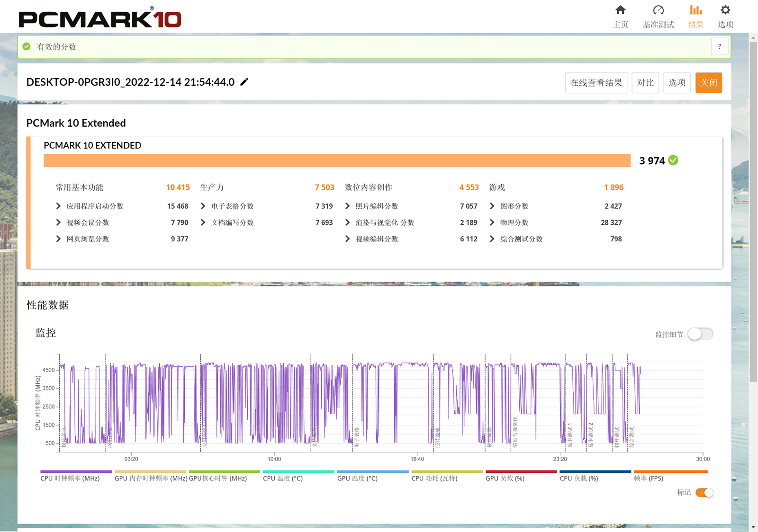This screenshot has height=532, width=758.
Task: Select the Results (结果) bar chart icon
Action: click(695, 10)
